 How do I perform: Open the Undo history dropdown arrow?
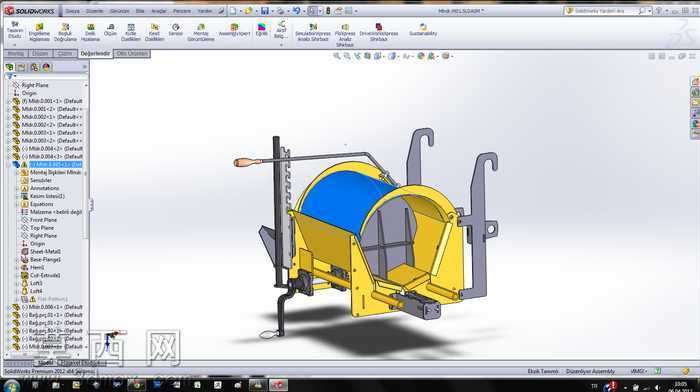304,11
